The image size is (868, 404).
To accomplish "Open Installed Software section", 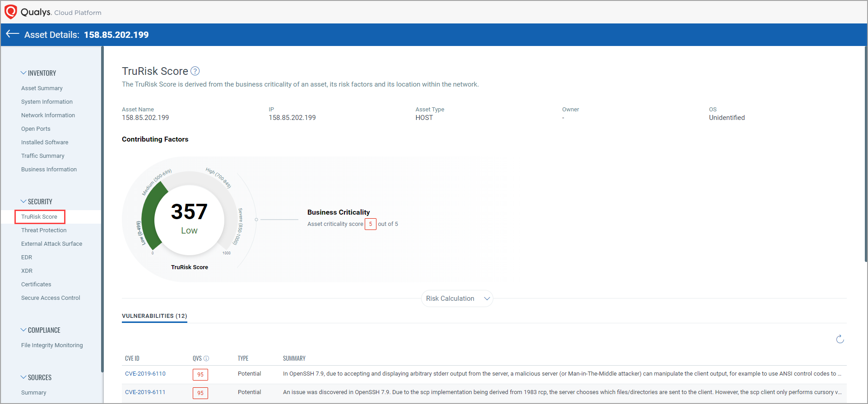I will 45,142.
